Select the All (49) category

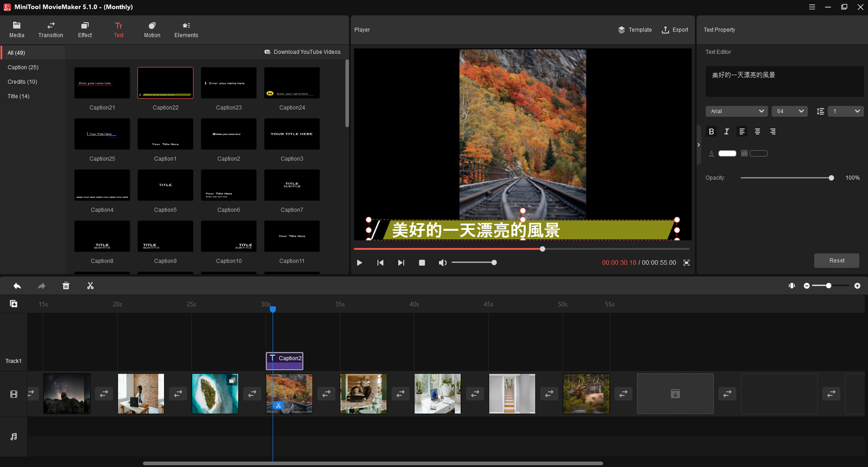tap(16, 53)
